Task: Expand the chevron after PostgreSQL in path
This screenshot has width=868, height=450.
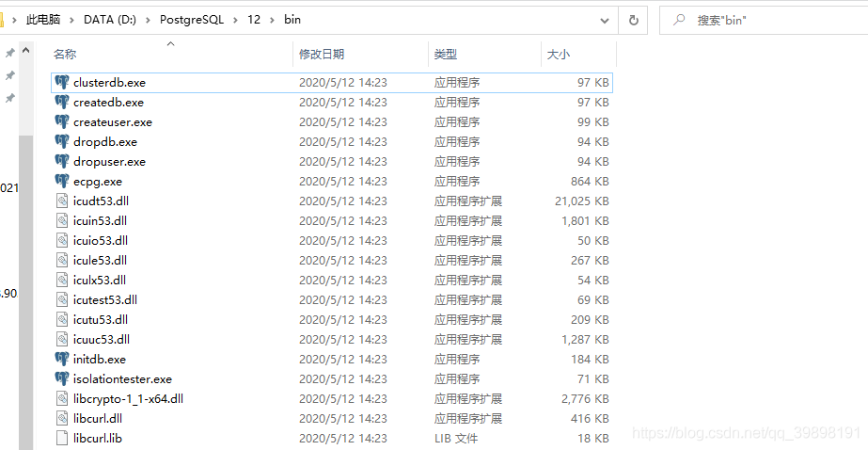Action: (236, 20)
